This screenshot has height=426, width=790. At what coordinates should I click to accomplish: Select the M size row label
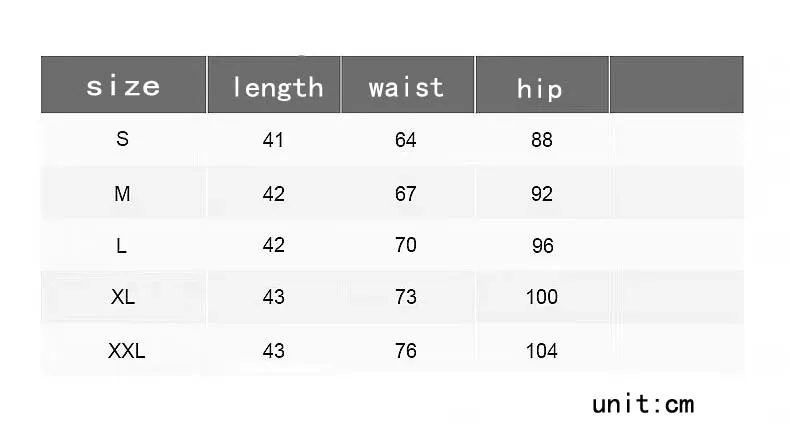coord(122,193)
